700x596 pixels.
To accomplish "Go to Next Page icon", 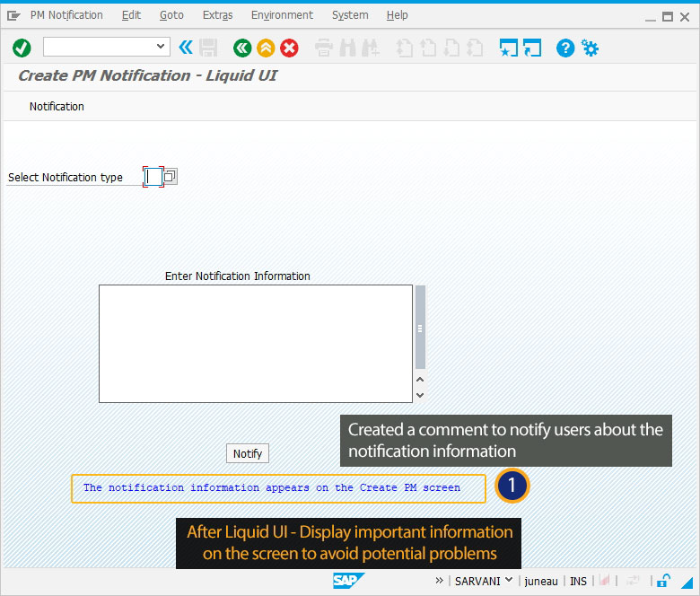I will pyautogui.click(x=451, y=48).
